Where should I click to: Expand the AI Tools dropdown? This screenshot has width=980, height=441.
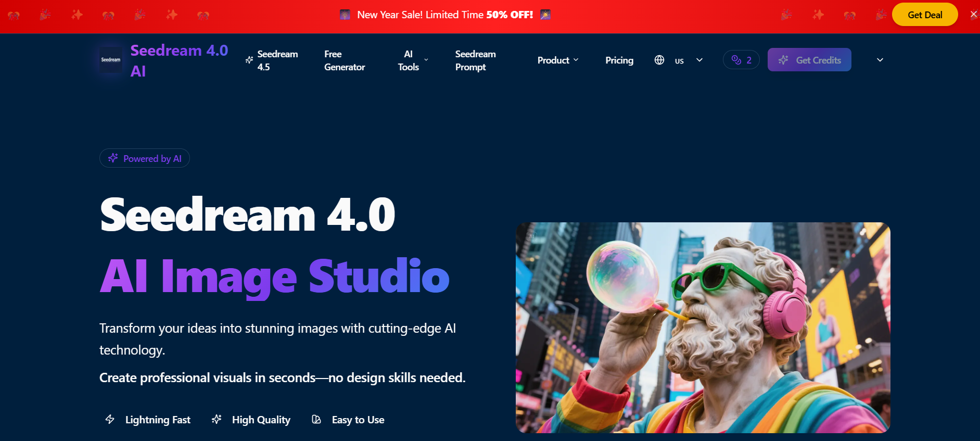(426, 60)
